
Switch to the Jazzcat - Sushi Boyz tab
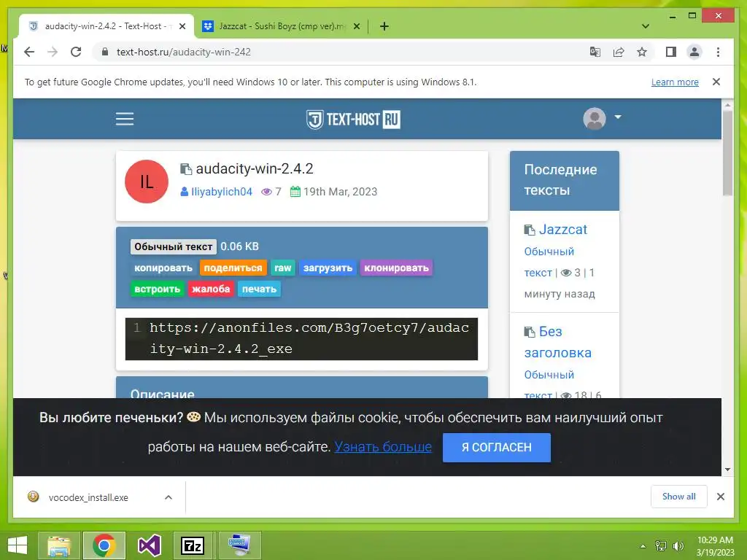(281, 26)
